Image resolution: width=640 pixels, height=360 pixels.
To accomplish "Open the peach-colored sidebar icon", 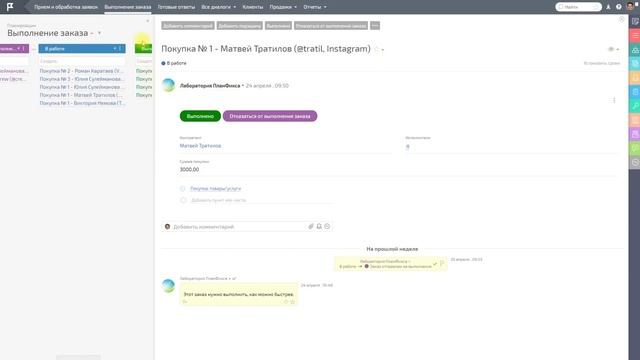I will tap(635, 120).
